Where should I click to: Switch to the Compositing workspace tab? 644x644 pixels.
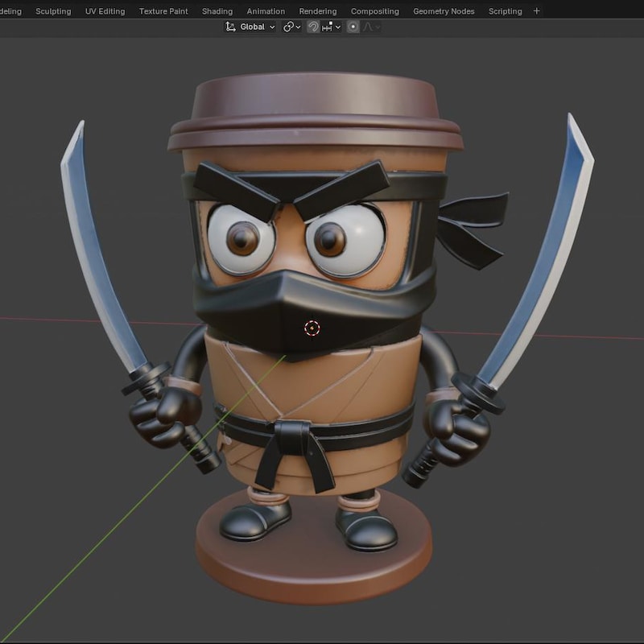pos(375,11)
